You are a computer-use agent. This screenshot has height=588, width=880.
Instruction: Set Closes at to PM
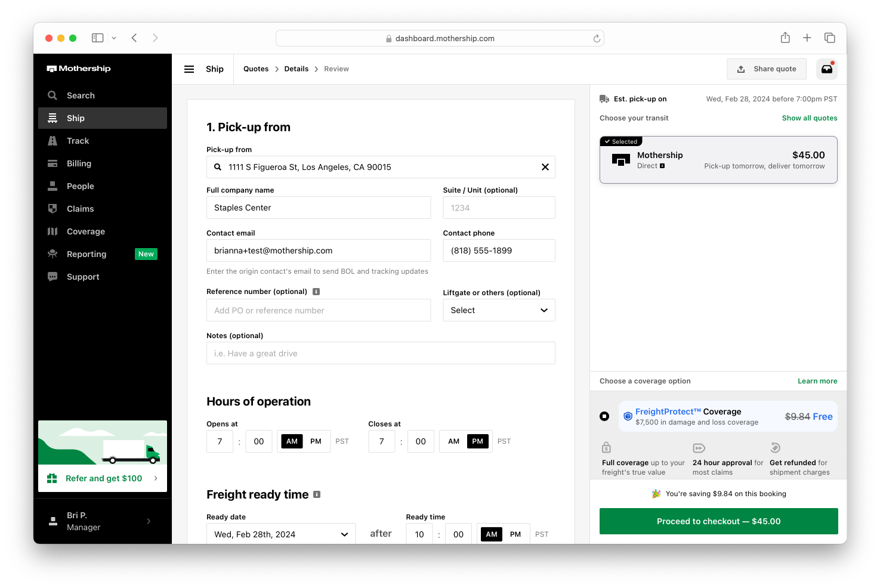coord(478,441)
